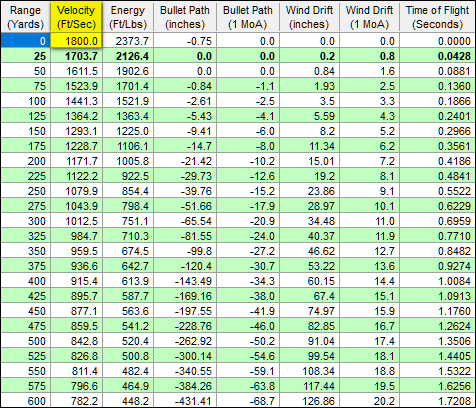Image resolution: width=476 pixels, height=408 pixels.
Task: Click the yellow velocity cell 1800.0
Action: coord(76,41)
